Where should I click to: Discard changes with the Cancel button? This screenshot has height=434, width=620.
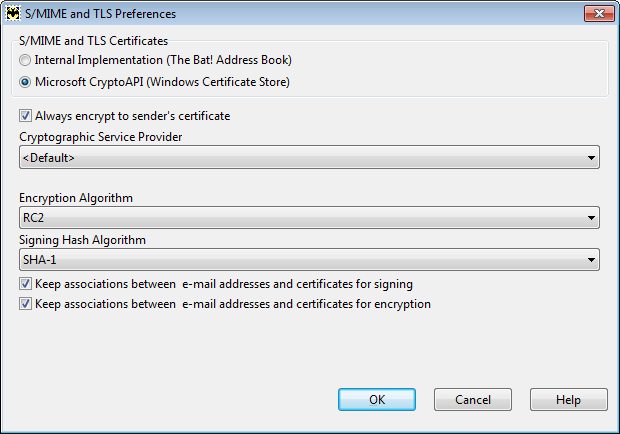[473, 400]
